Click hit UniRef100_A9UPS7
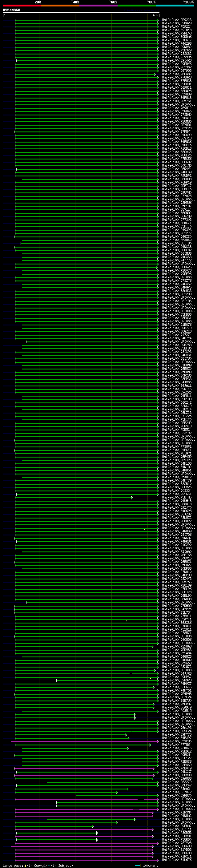 [177, 677]
